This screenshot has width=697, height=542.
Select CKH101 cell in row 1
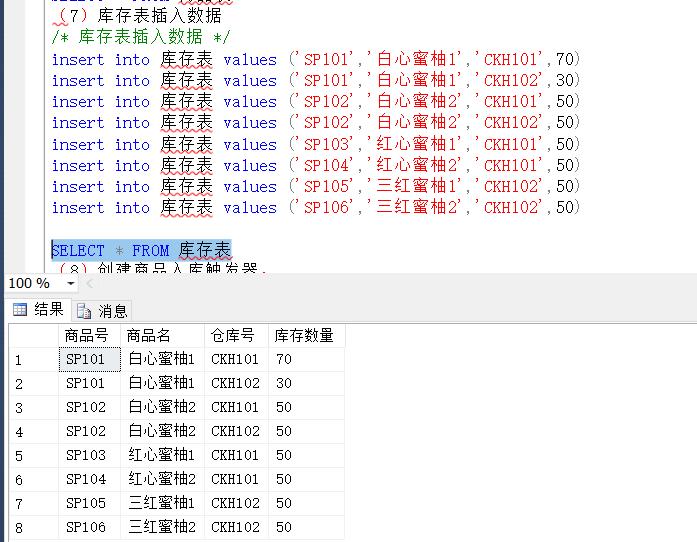click(x=236, y=359)
